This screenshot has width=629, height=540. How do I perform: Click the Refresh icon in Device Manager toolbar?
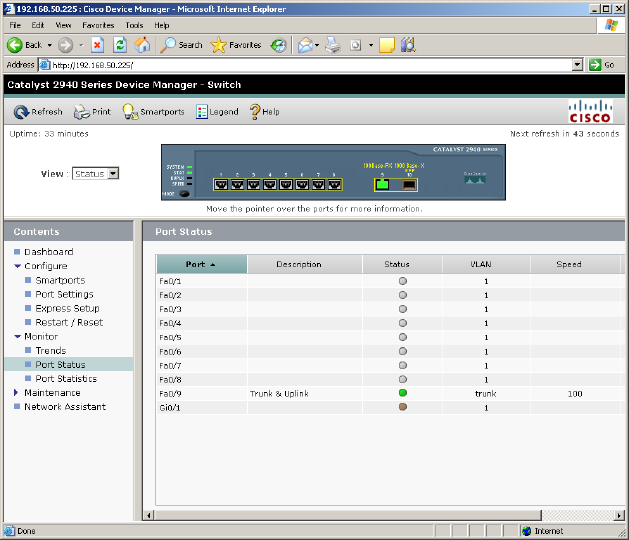[x=20, y=112]
